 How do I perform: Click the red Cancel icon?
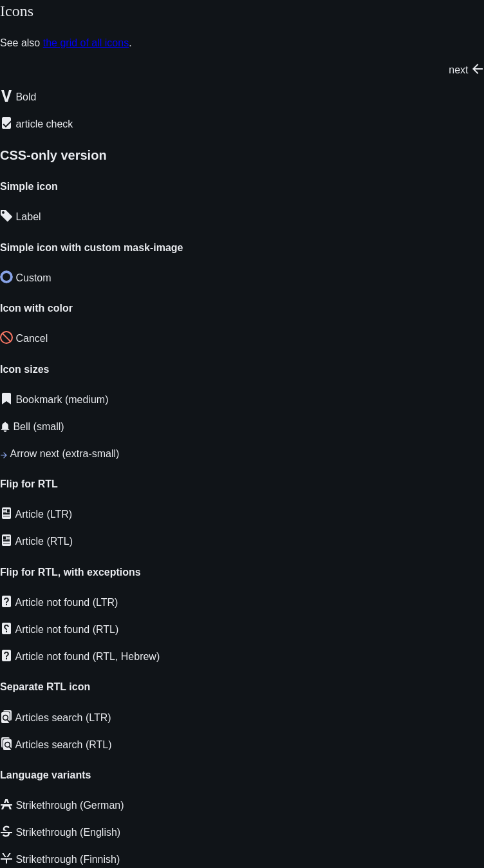(x=6, y=337)
